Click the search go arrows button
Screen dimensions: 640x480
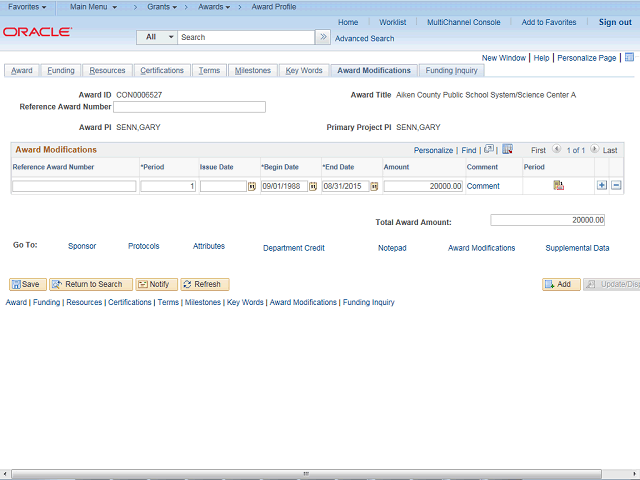pos(323,37)
